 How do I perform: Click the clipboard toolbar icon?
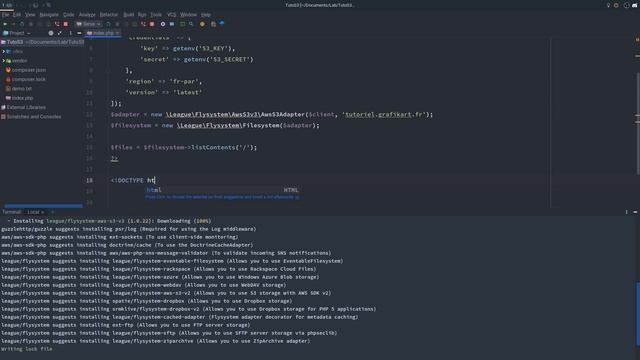tap(213, 24)
